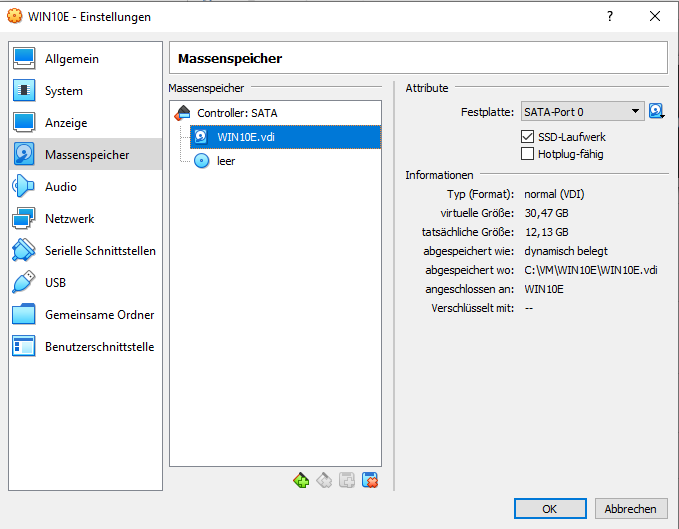The width and height of the screenshot is (679, 529).
Task: Click the remove controller icon
Action: tap(324, 481)
